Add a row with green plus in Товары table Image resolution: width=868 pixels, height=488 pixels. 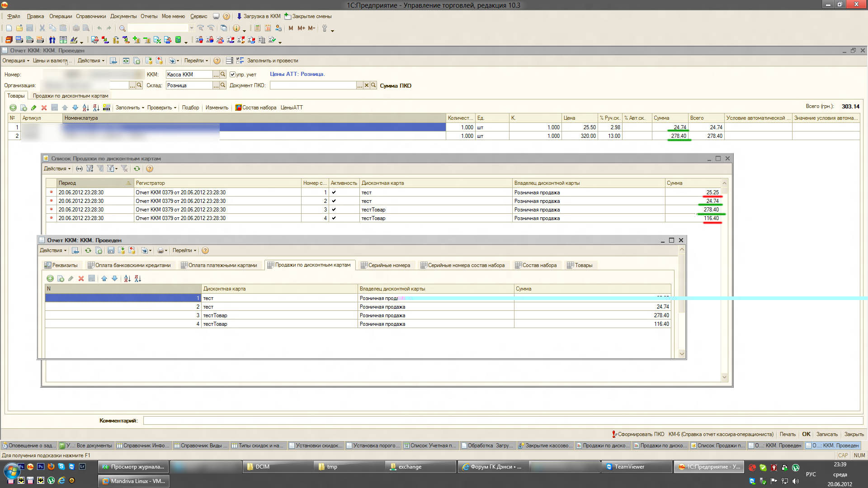coord(13,108)
